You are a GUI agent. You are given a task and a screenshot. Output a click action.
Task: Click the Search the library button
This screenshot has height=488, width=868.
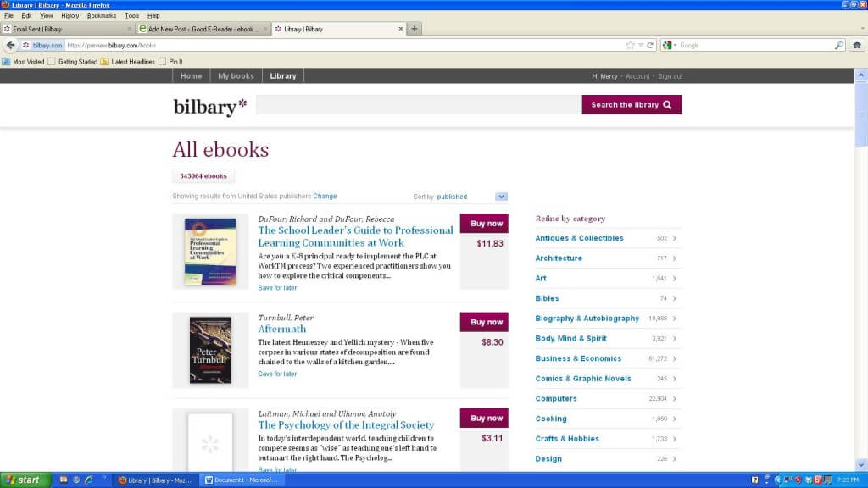tap(632, 104)
